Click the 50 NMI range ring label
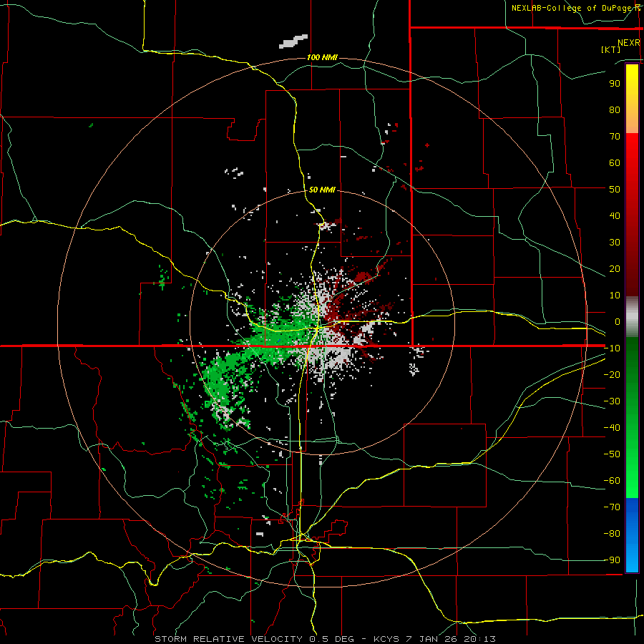 click(322, 190)
